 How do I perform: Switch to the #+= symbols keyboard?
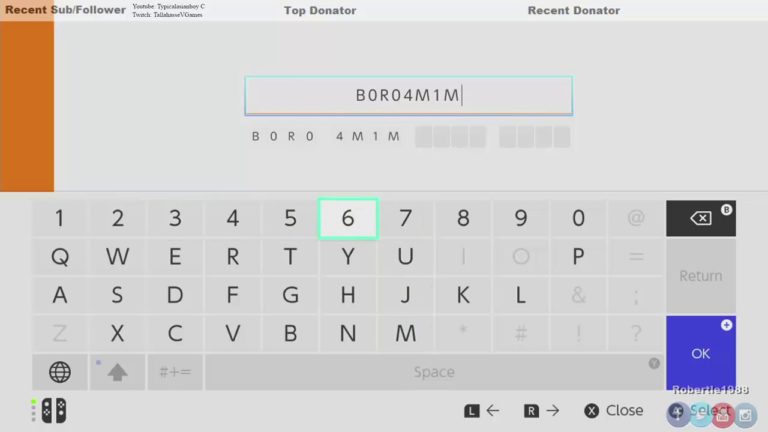(x=175, y=372)
